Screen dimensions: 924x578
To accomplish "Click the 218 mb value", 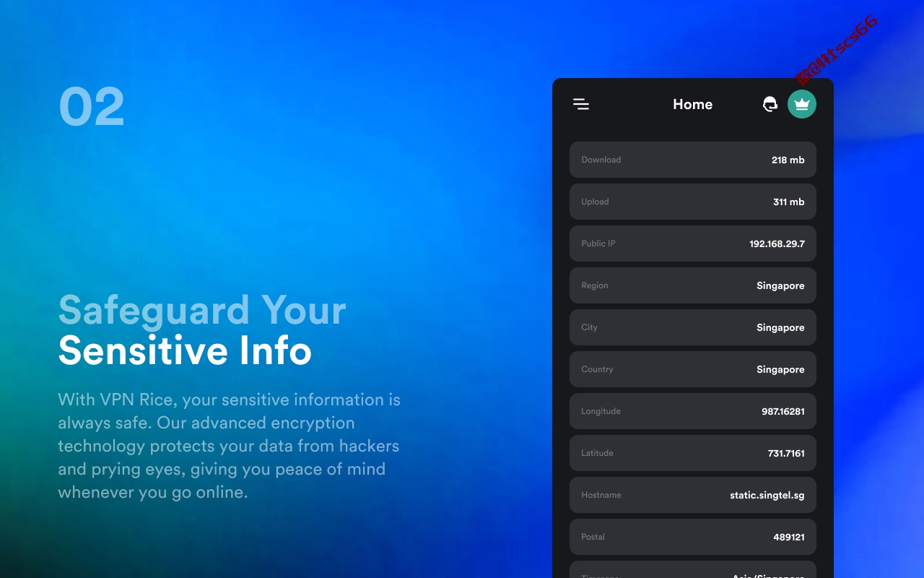I will (x=788, y=160).
